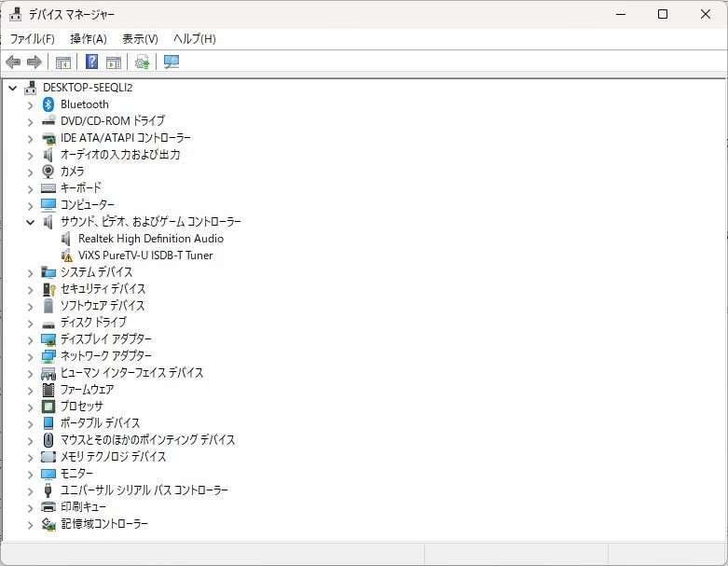This screenshot has height=566, width=728.
Task: Select the DESKTOP-5EEQLI2 computer name
Action: (x=88, y=88)
